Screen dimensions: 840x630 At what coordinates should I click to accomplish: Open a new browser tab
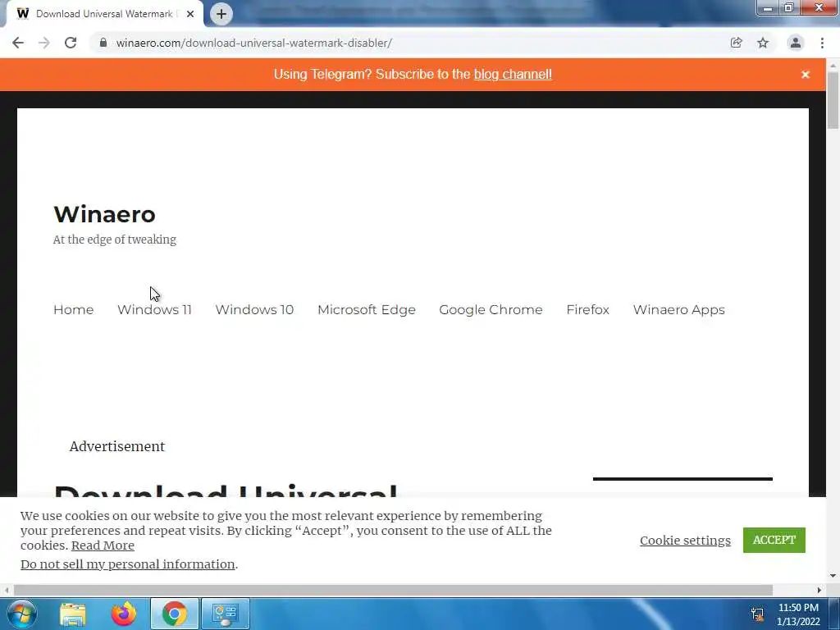221,14
